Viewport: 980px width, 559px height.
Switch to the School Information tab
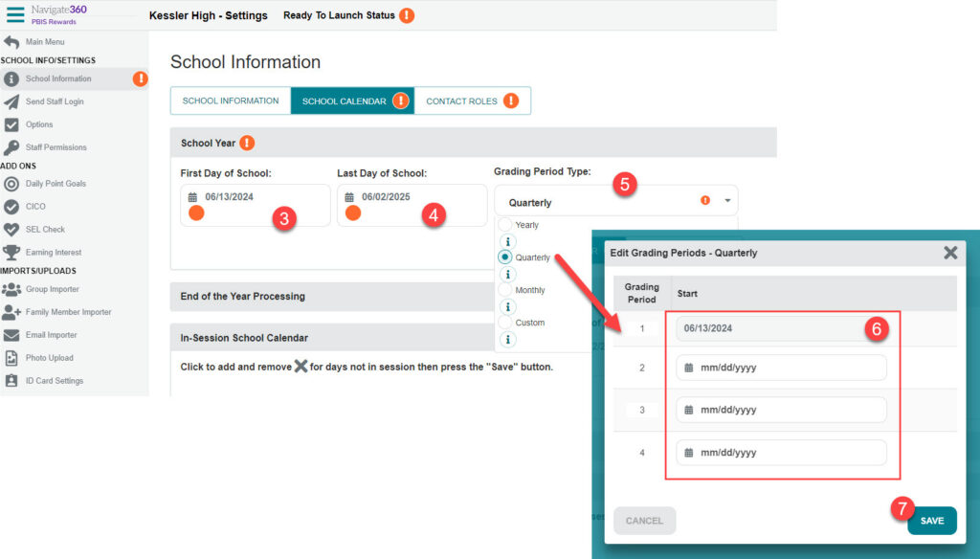pos(231,101)
